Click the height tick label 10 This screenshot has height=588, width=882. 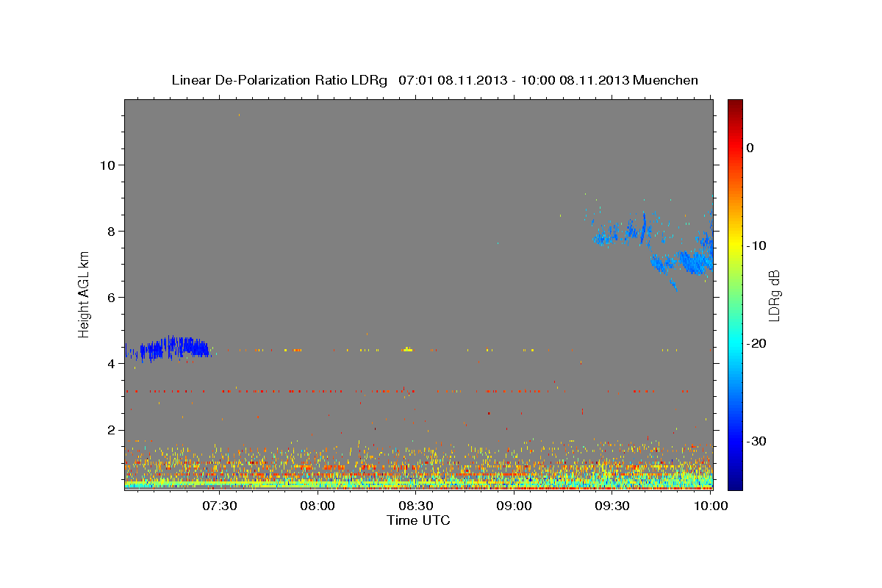[x=107, y=165]
